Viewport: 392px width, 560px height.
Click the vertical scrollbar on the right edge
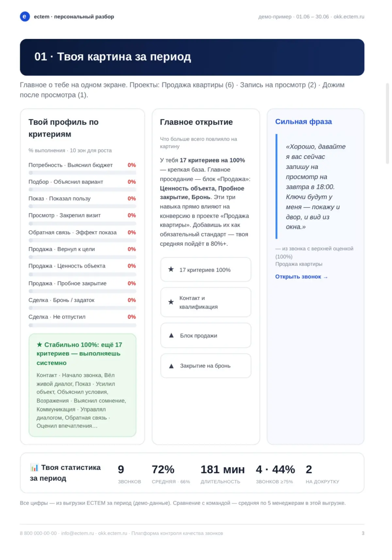387,123
